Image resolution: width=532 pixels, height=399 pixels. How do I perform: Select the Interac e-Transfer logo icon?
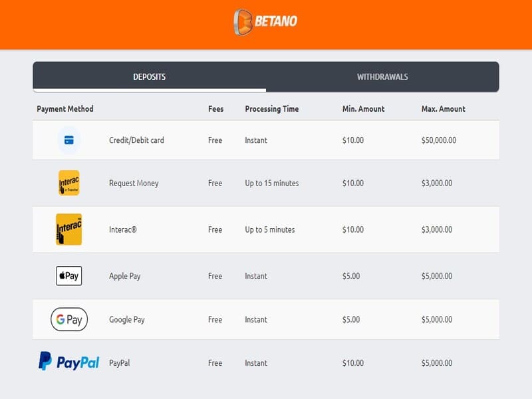(x=68, y=183)
